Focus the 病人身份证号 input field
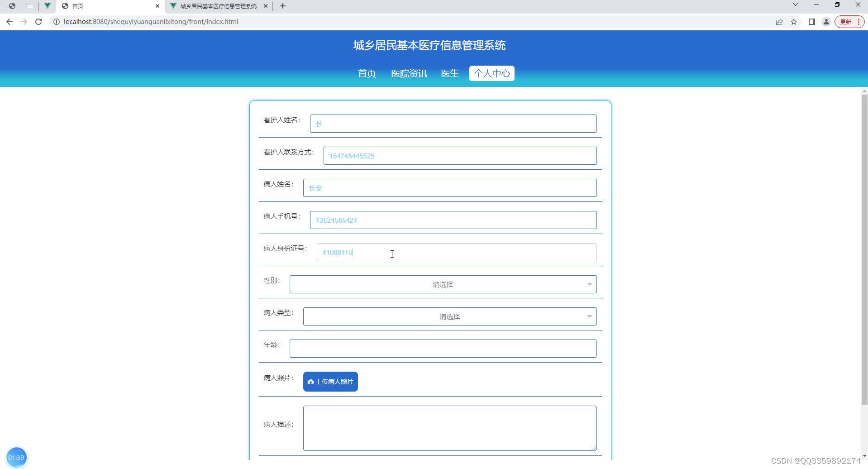 coord(457,252)
